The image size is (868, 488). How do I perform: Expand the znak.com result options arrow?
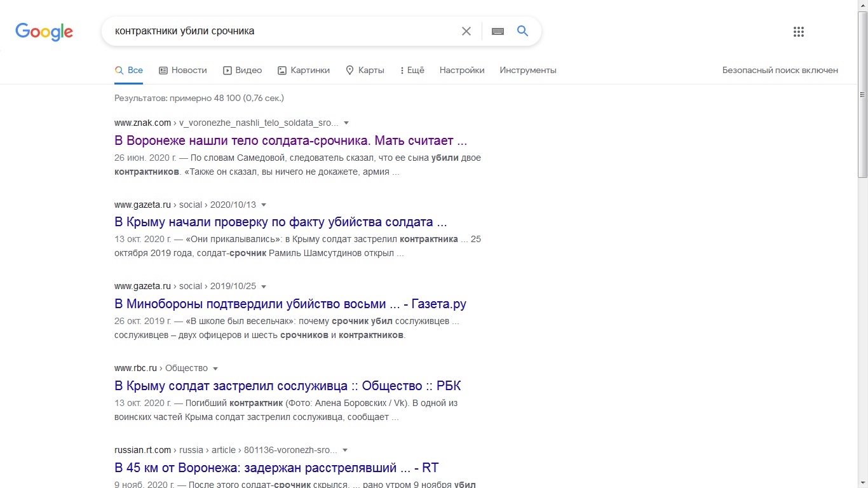coord(346,123)
